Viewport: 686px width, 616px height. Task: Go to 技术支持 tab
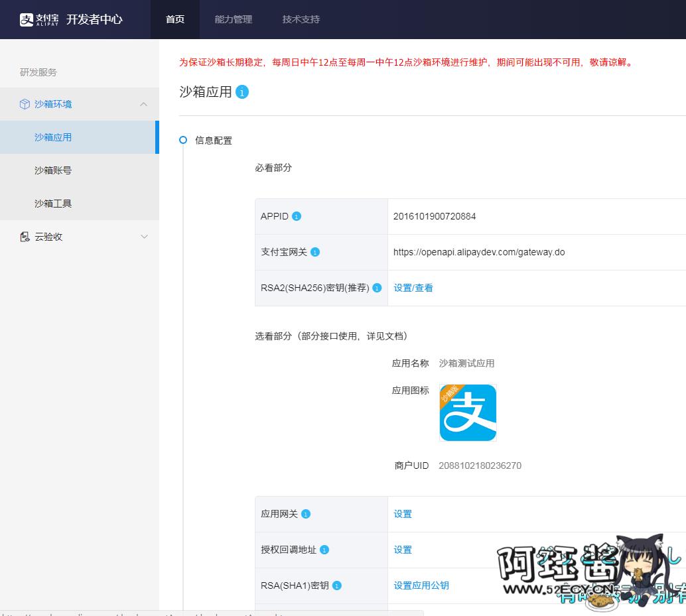[301, 19]
